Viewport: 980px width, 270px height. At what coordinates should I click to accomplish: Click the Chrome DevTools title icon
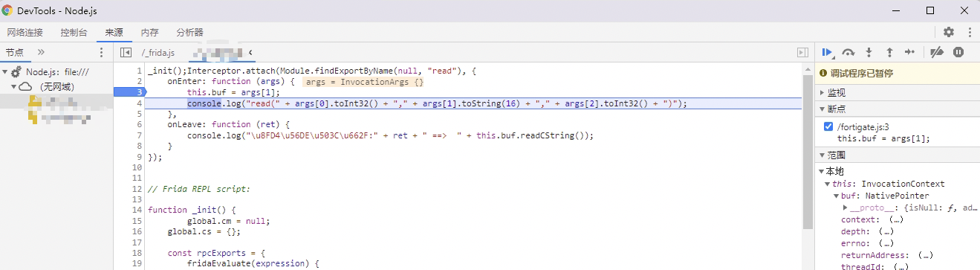click(7, 10)
